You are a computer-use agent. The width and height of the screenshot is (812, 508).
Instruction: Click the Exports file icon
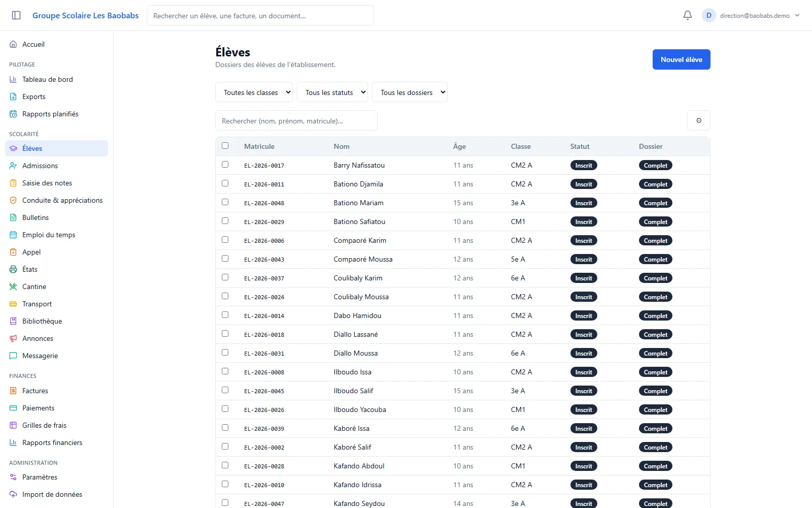coord(13,97)
